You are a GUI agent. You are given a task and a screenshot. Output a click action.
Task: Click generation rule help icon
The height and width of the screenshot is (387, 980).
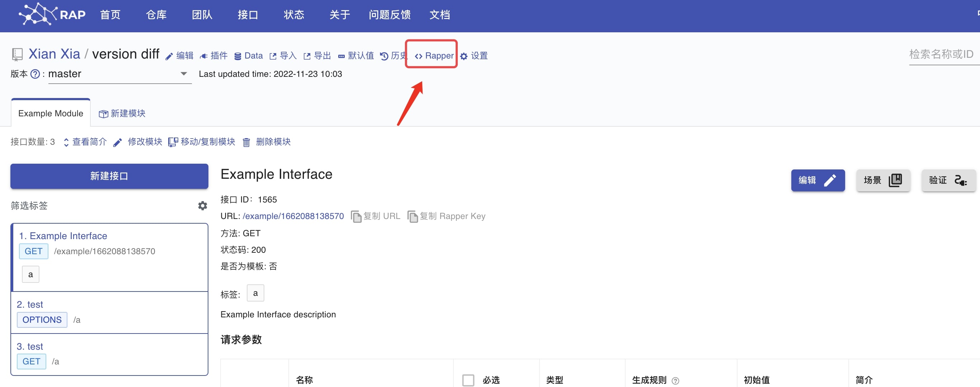(675, 381)
